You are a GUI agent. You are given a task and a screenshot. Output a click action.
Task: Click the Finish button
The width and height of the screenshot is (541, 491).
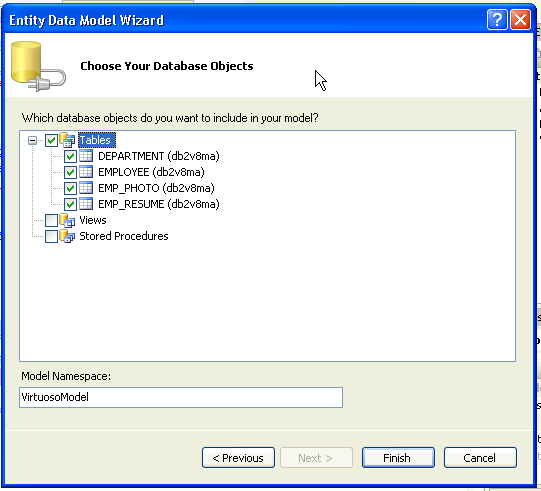pyautogui.click(x=398, y=458)
